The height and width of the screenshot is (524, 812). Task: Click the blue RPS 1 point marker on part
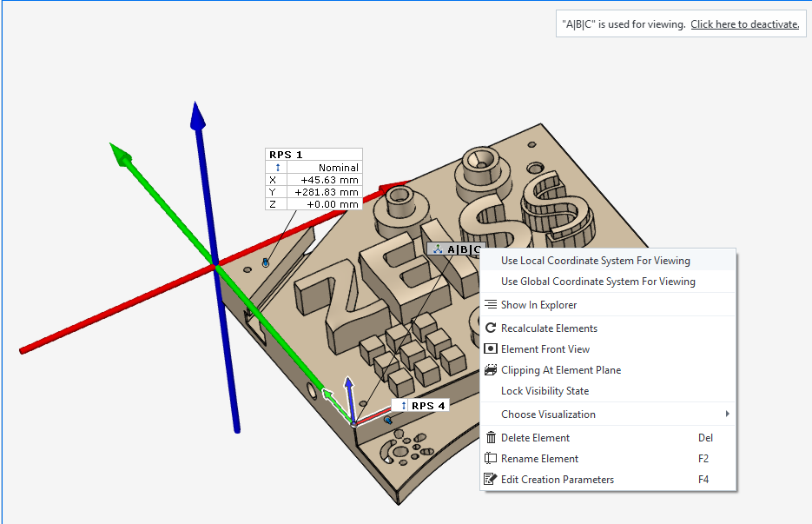tap(266, 262)
